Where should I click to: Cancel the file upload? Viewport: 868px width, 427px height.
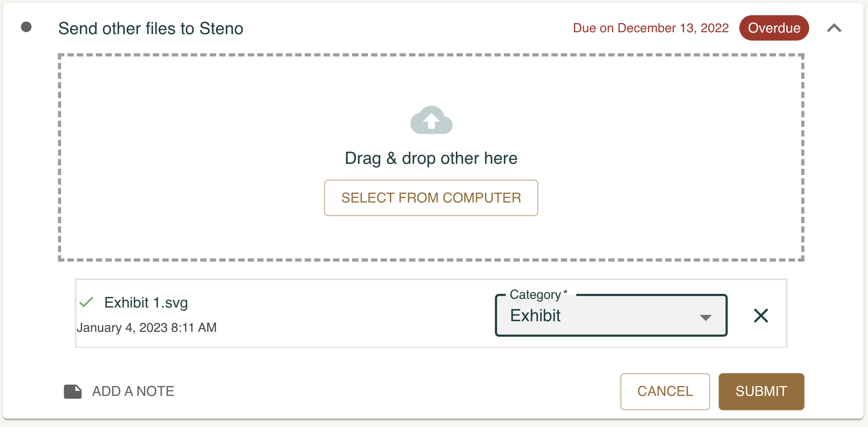(665, 391)
